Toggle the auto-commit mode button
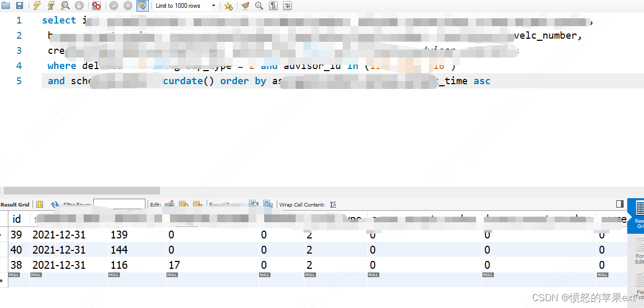The height and width of the screenshot is (308, 644). [x=142, y=6]
